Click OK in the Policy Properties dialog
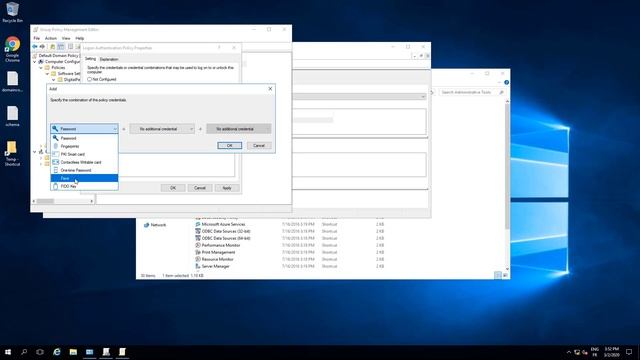Image resolution: width=640 pixels, height=360 pixels. tap(173, 188)
